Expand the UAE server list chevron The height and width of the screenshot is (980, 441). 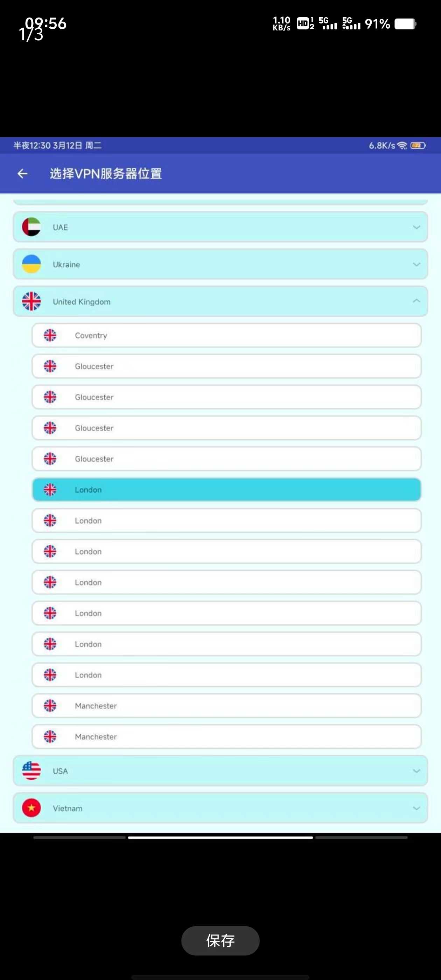coord(416,227)
